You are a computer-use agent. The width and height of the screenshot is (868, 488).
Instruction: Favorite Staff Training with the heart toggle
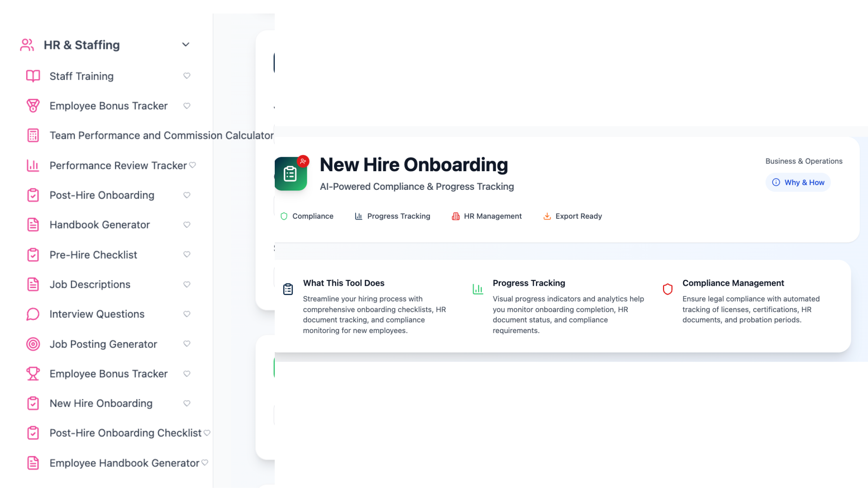[x=187, y=76]
